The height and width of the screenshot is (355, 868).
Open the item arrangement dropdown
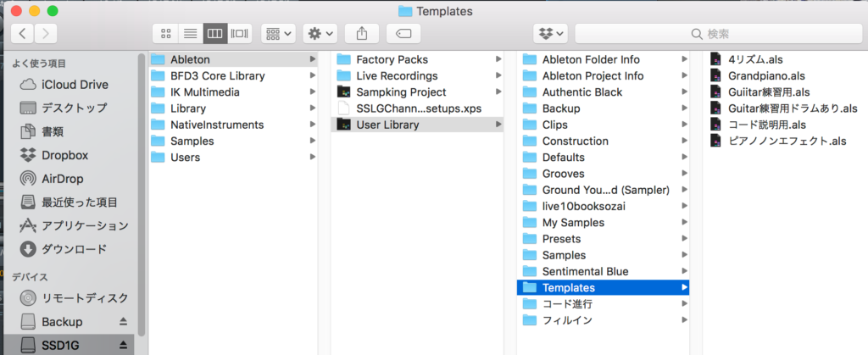coord(278,34)
